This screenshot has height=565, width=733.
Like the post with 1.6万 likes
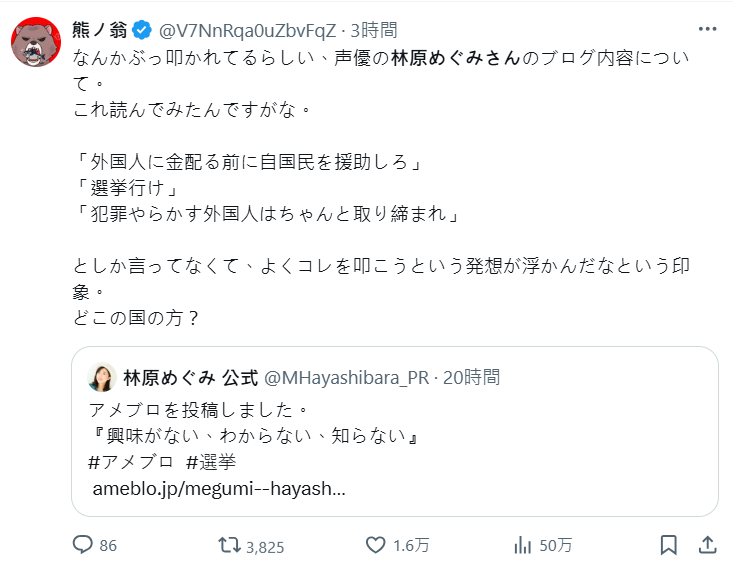(376, 545)
